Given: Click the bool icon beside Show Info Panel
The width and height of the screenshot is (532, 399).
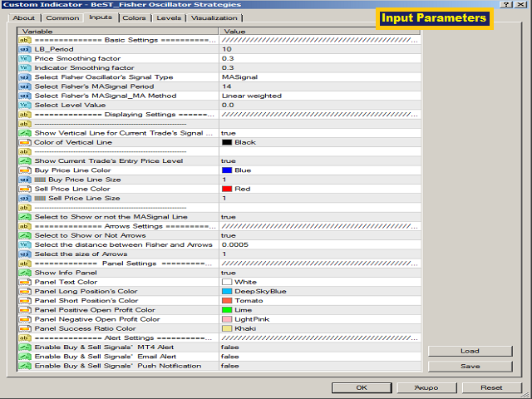Looking at the screenshot, I should tap(25, 273).
